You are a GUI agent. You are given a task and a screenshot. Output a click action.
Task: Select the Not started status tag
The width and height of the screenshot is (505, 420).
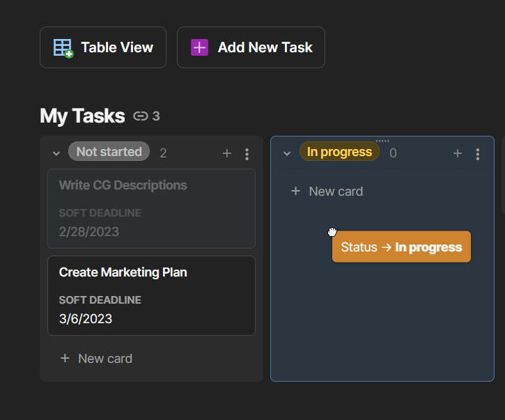tap(109, 152)
